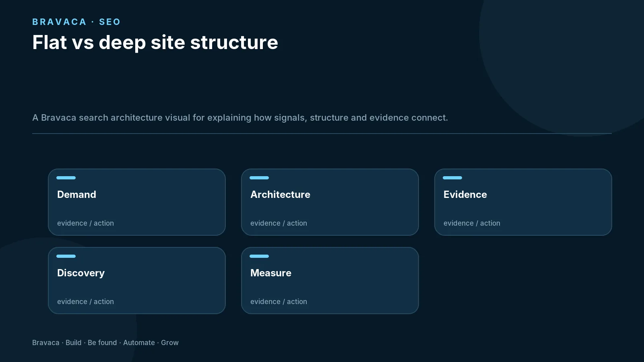
Task: Click the Demand heading text
Action: [x=76, y=194]
